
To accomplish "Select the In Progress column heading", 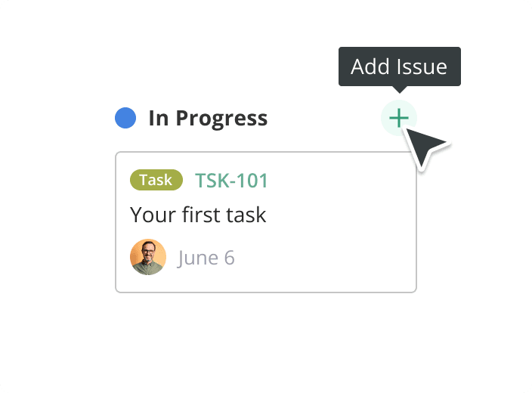I will [207, 119].
